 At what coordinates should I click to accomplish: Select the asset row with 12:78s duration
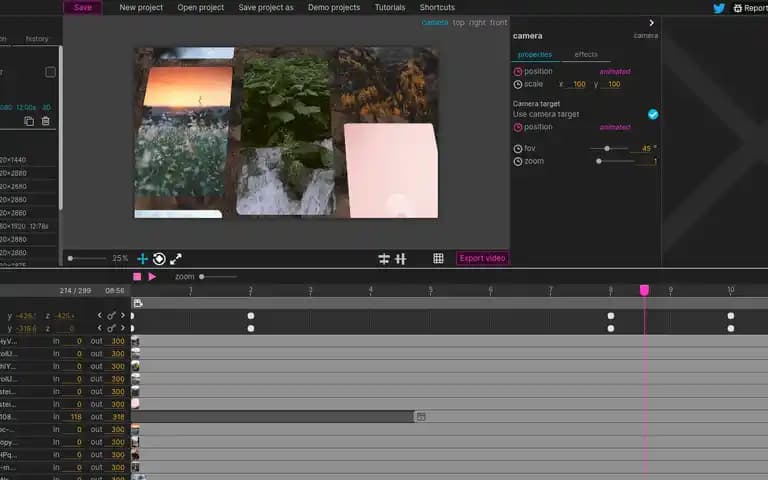pyautogui.click(x=29, y=226)
